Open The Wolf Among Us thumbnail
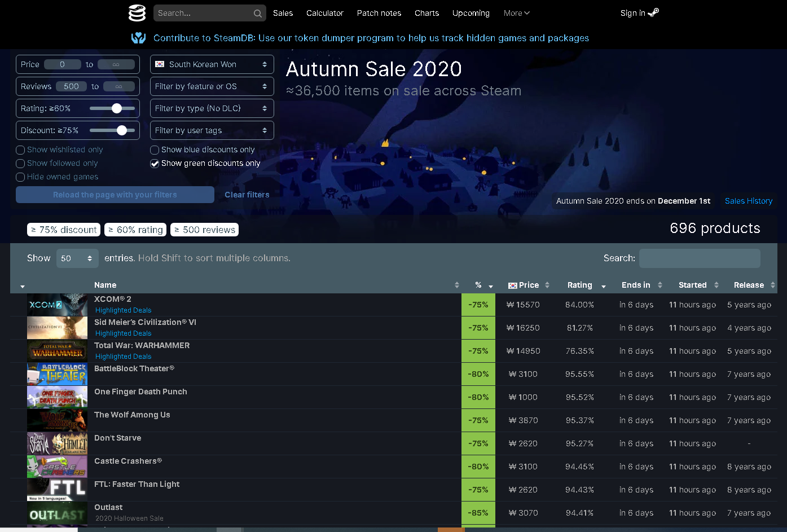The image size is (787, 532). click(57, 420)
